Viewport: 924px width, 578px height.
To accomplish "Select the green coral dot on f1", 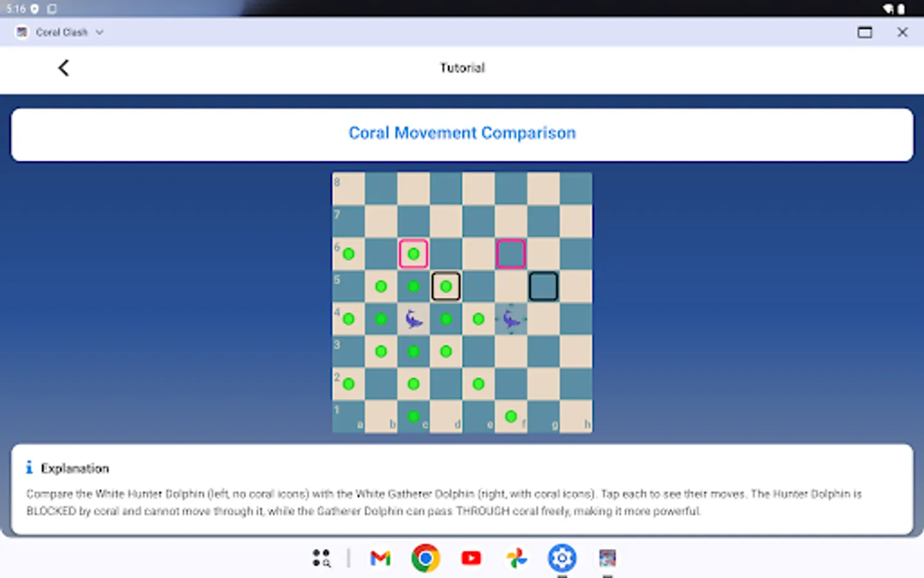I will pyautogui.click(x=511, y=416).
